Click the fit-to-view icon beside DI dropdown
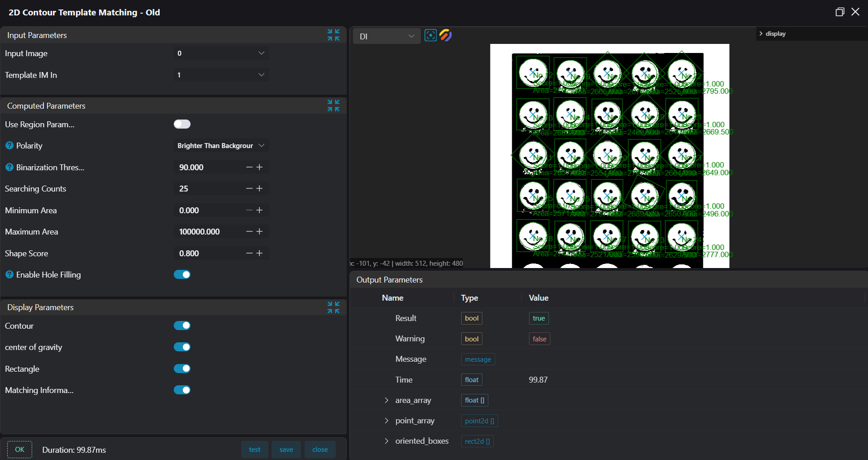 (x=430, y=35)
